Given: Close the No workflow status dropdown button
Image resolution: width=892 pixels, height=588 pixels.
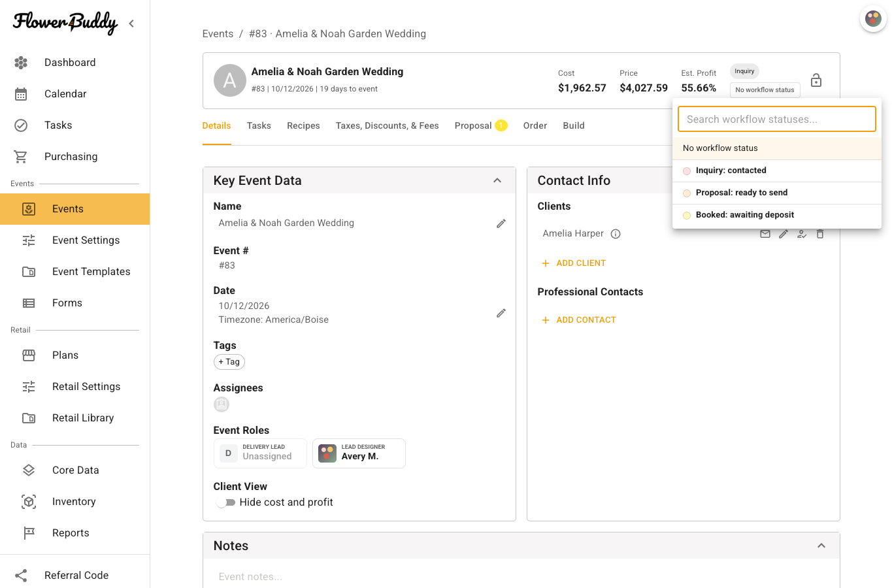Looking at the screenshot, I should coord(765,90).
